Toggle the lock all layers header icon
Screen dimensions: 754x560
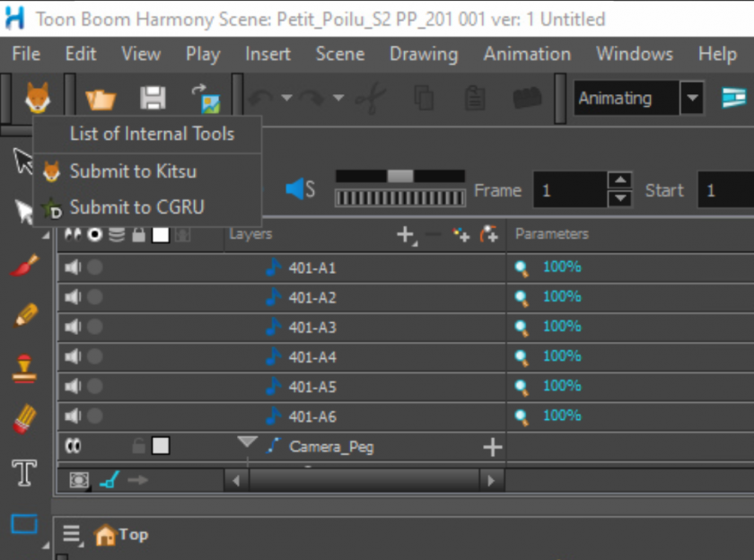tap(138, 234)
